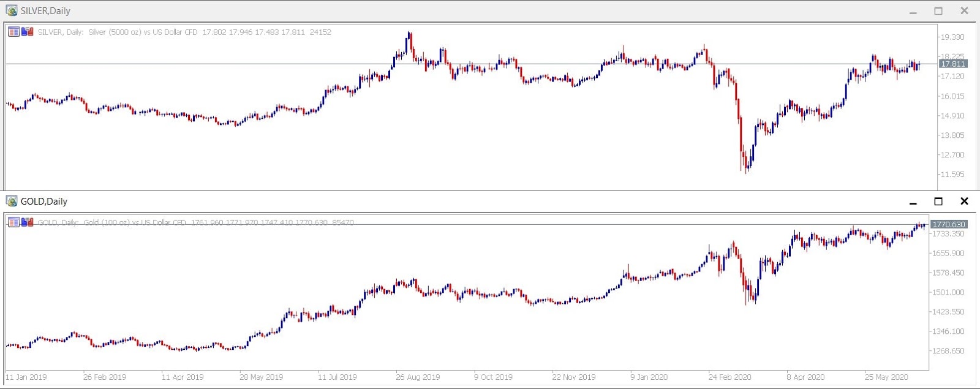The width and height of the screenshot is (980, 389).
Task: Click the 26 Feb 2019 date label
Action: 105,377
